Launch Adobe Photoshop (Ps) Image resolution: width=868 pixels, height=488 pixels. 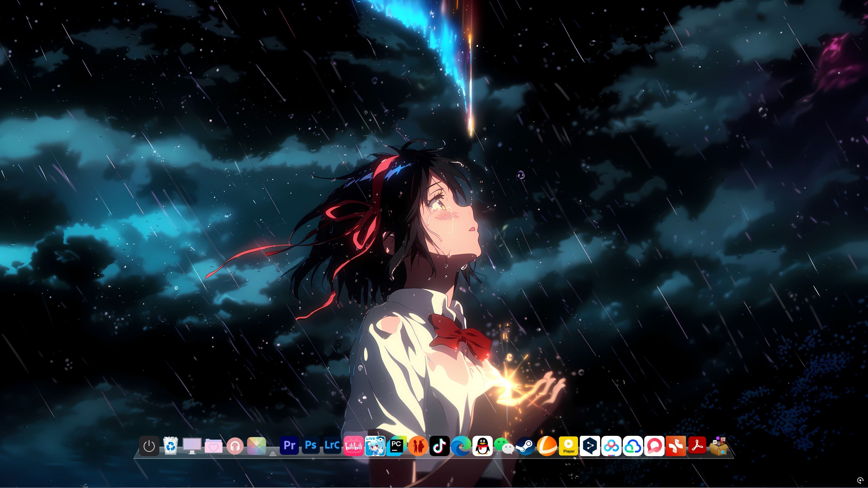coord(311,446)
